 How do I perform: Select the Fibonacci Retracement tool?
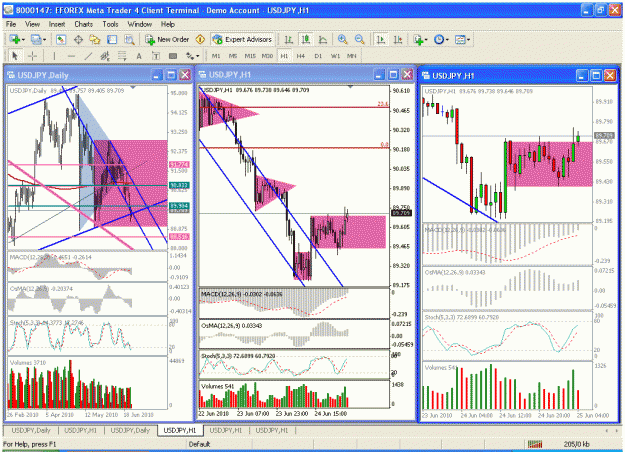tap(122, 56)
